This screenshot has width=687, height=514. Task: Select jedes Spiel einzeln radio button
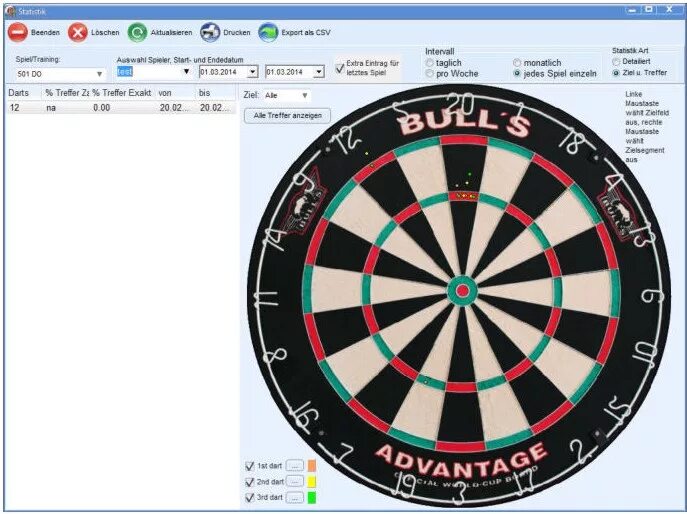point(517,74)
